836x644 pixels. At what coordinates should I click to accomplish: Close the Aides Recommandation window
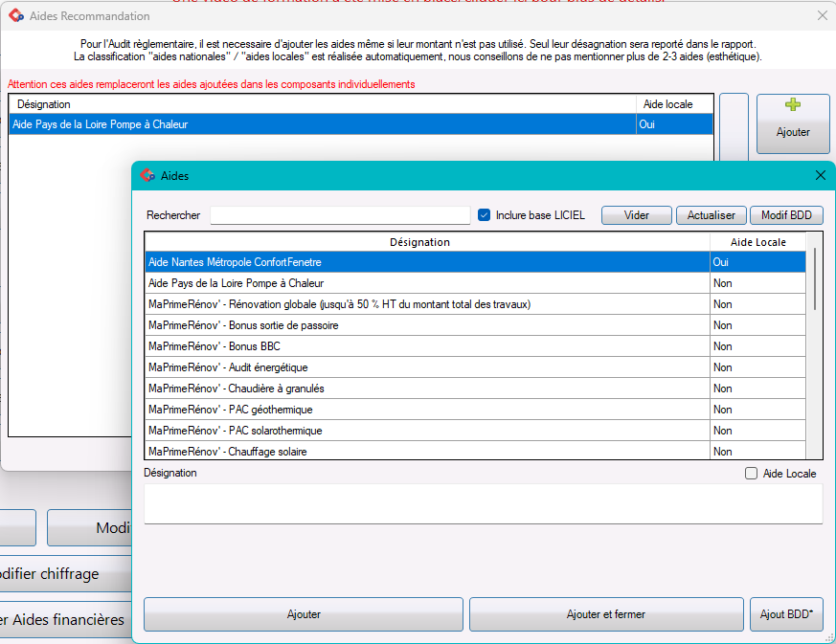823,16
